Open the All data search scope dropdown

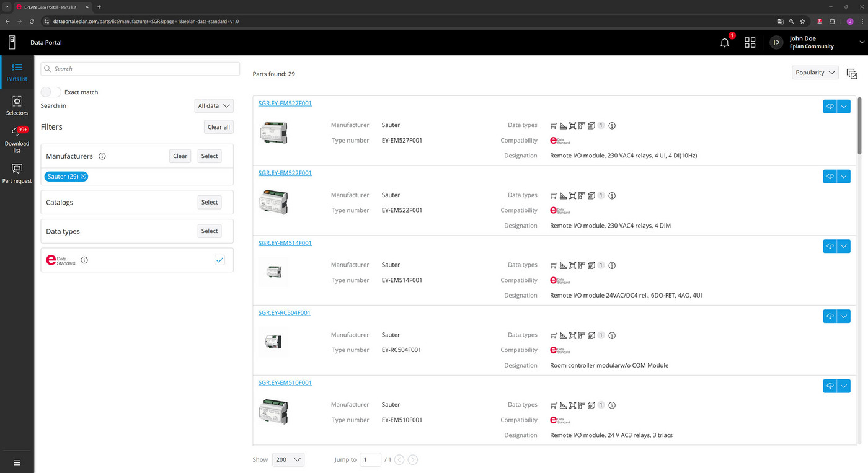[213, 105]
